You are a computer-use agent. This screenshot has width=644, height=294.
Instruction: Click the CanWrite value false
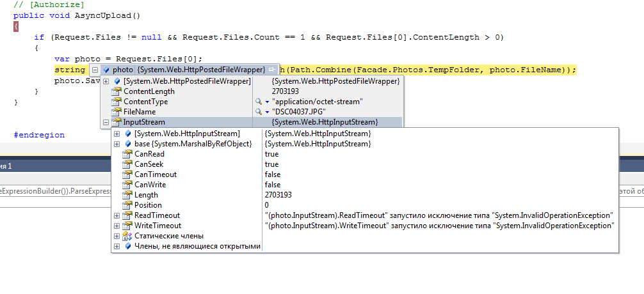click(273, 185)
